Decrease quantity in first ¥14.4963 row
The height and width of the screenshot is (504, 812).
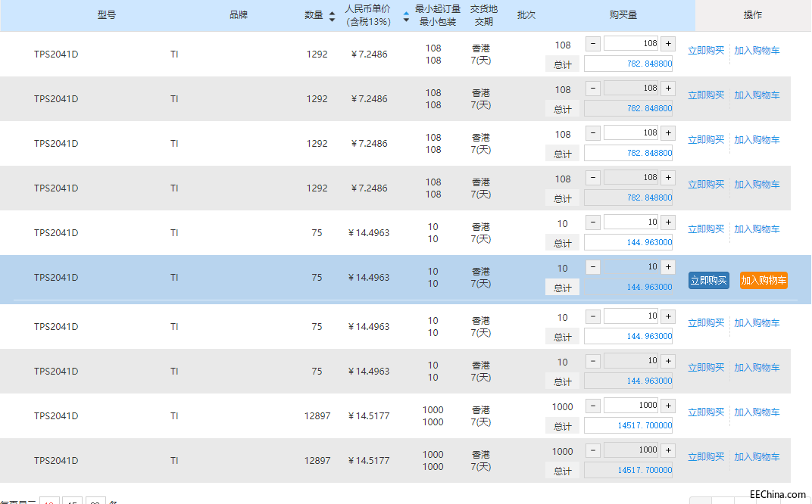[x=593, y=222]
